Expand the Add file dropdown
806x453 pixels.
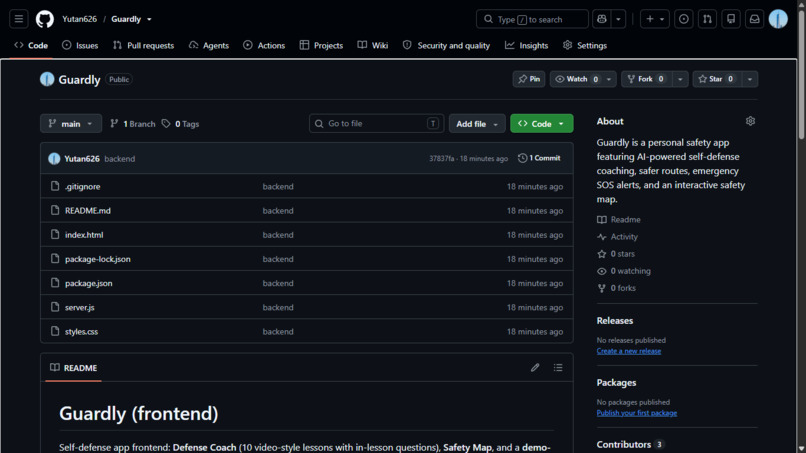point(477,123)
